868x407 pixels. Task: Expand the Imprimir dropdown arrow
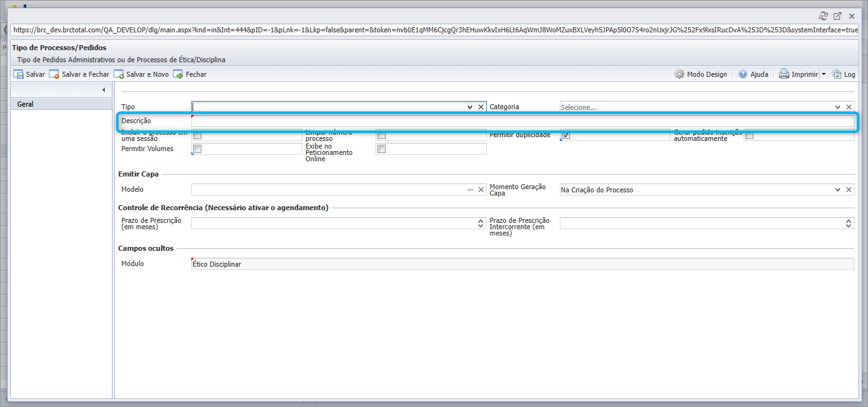[824, 74]
